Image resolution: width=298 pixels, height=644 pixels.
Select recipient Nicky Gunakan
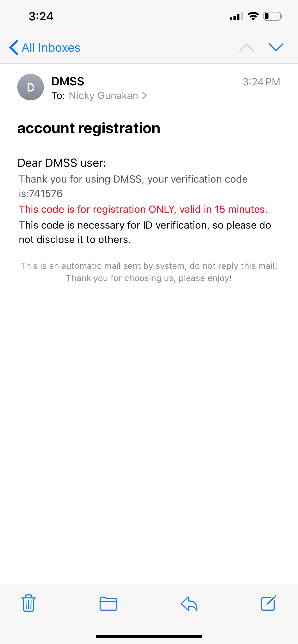[x=103, y=96]
